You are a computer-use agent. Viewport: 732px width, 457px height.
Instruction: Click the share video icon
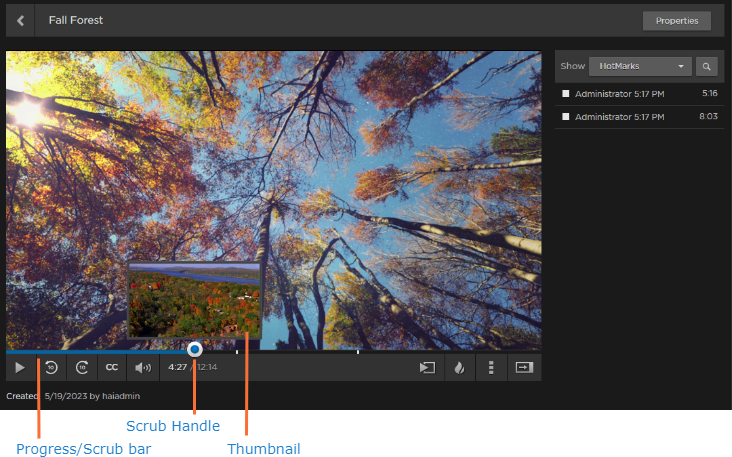(427, 367)
